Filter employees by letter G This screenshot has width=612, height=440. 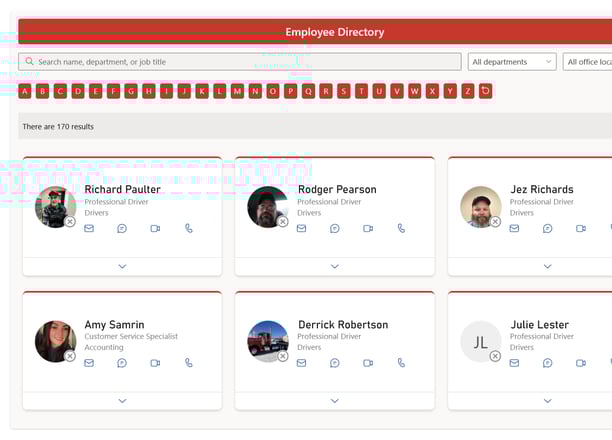click(x=131, y=91)
